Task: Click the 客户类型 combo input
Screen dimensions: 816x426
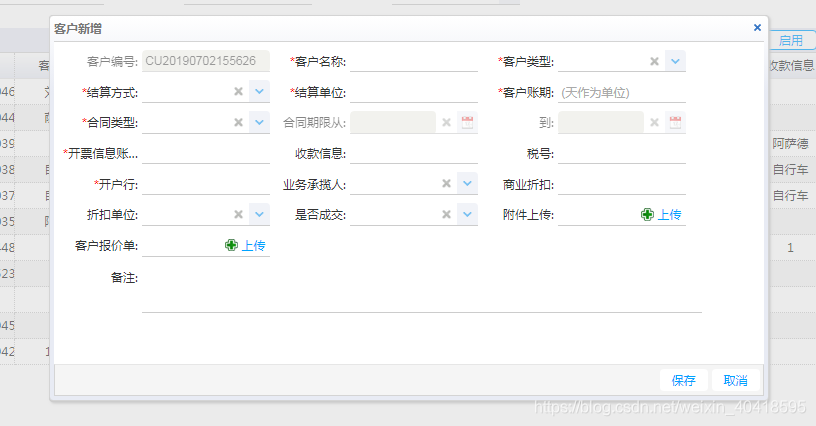Action: tap(602, 61)
